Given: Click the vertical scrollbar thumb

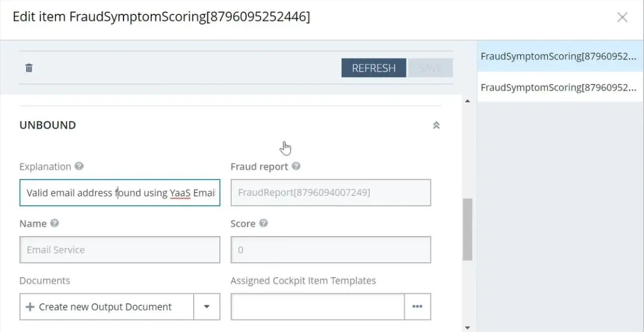Looking at the screenshot, I should 467,229.
